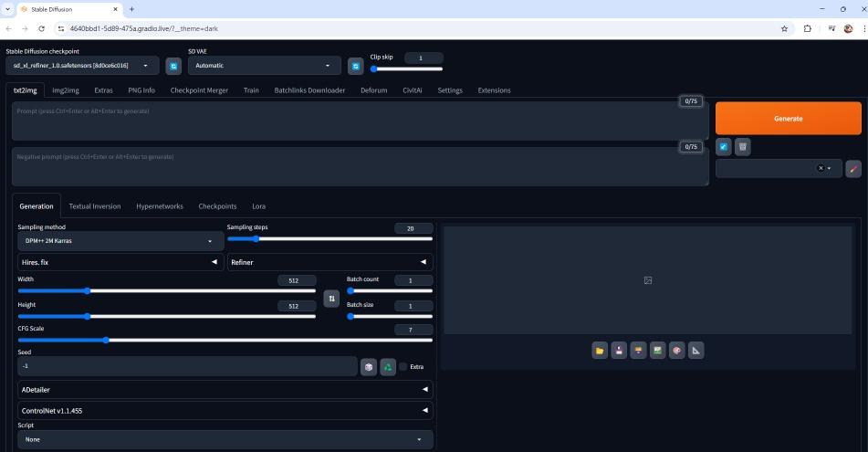Viewport: 868px width, 452px height.
Task: Switch to the img2img tab
Action: 65,90
